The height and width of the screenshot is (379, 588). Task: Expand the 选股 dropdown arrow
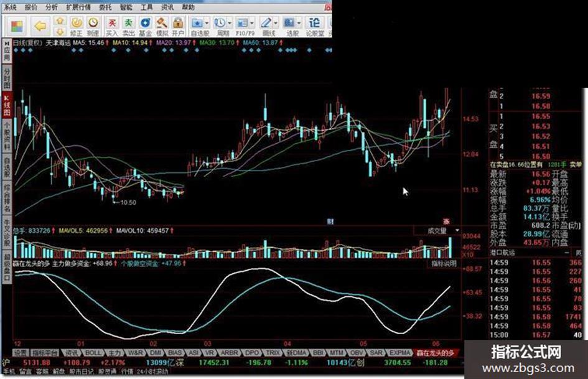299,23
